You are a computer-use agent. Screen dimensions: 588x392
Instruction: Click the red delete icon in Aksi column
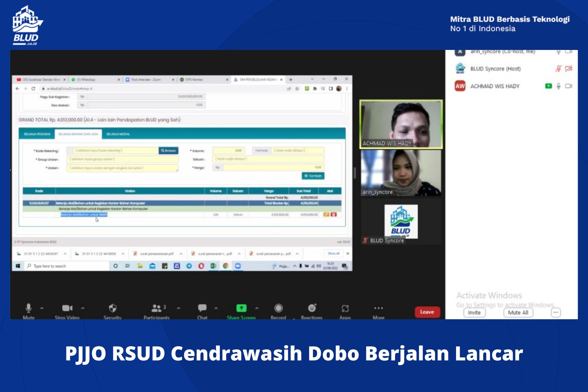(334, 215)
